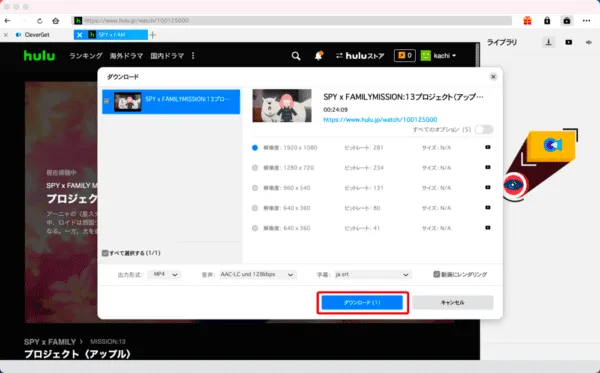
Task: Switch to the CleverGet tab
Action: click(x=37, y=35)
